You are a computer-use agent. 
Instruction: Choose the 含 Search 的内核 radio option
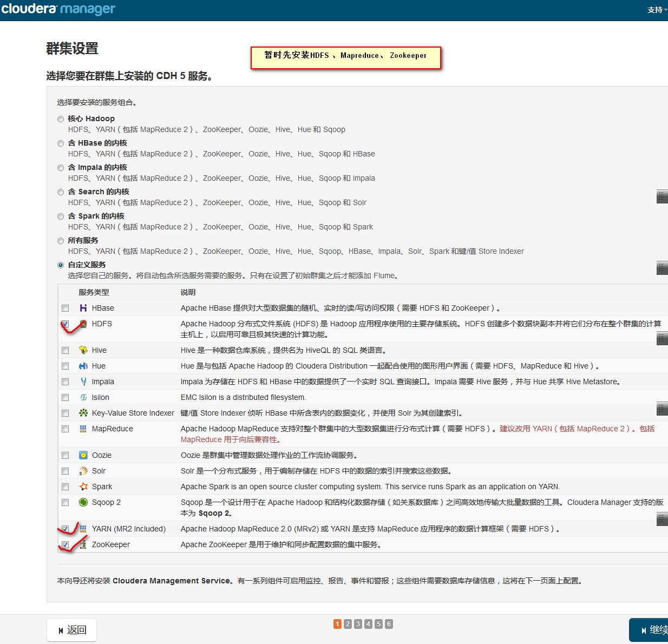(61, 192)
